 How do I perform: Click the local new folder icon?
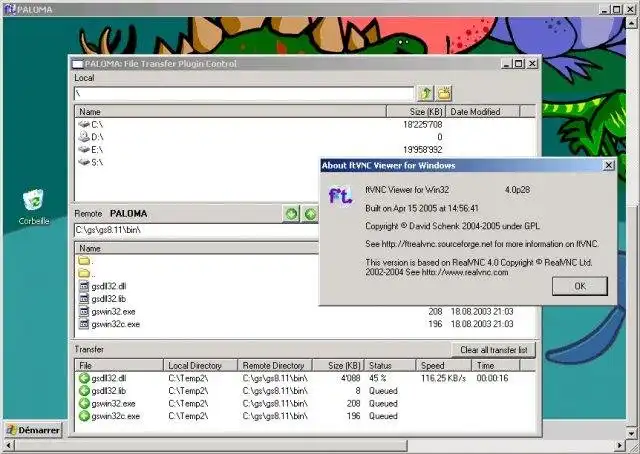pyautogui.click(x=444, y=93)
